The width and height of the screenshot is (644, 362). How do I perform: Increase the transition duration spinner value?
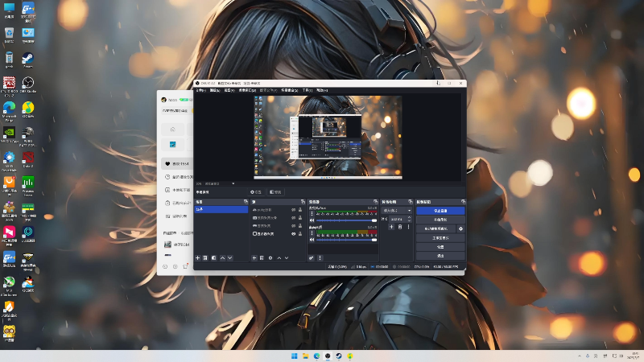pos(409,217)
